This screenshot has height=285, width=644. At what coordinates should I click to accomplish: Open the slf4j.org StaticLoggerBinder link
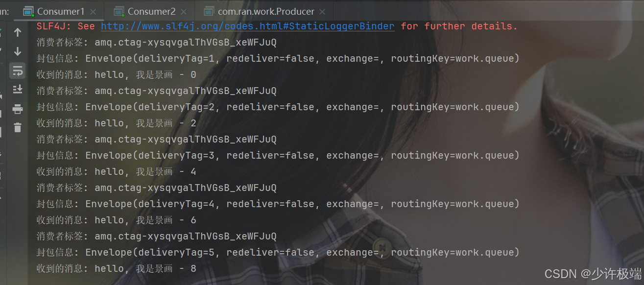click(247, 26)
